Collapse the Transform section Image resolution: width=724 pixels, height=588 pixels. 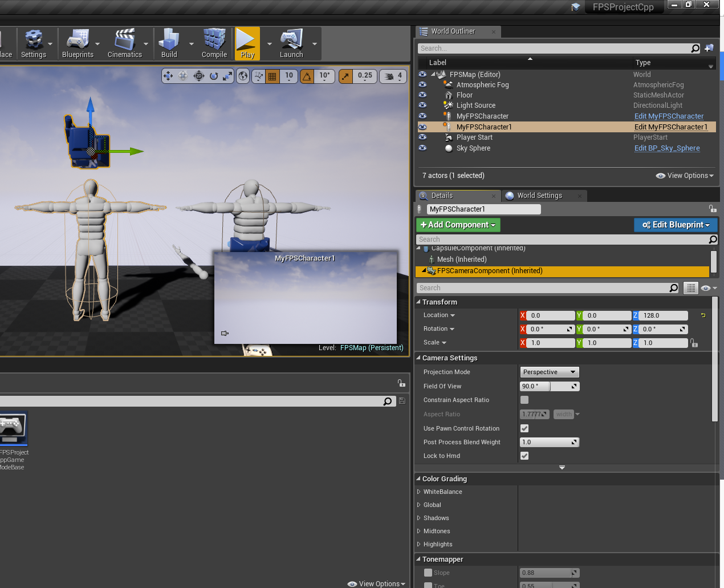point(418,302)
